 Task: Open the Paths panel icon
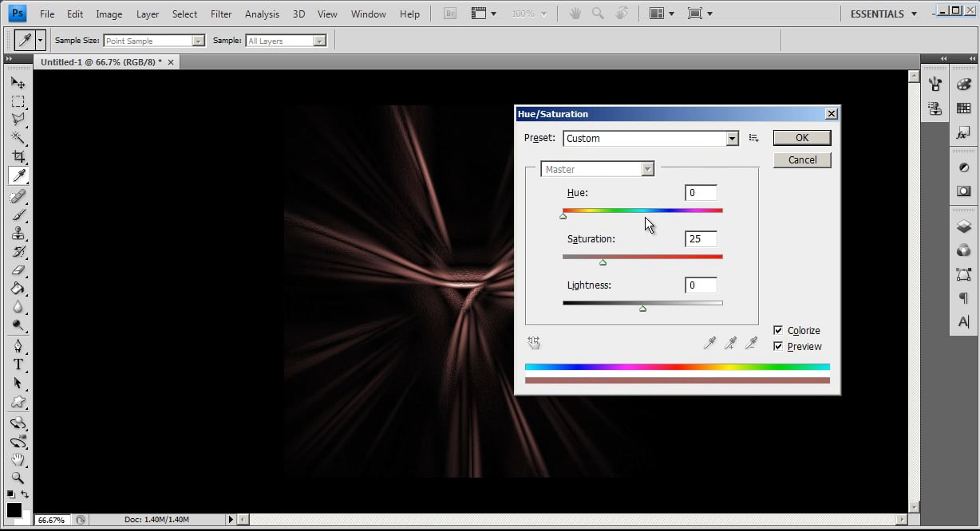coord(964,274)
